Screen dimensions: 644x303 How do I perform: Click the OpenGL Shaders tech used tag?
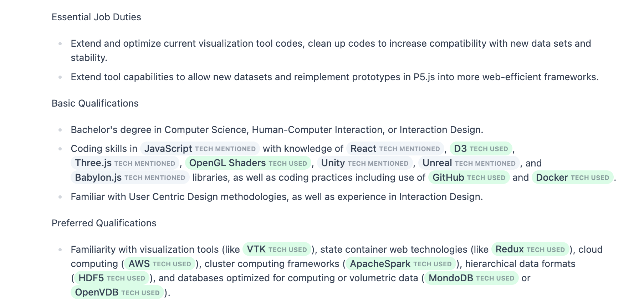point(248,163)
